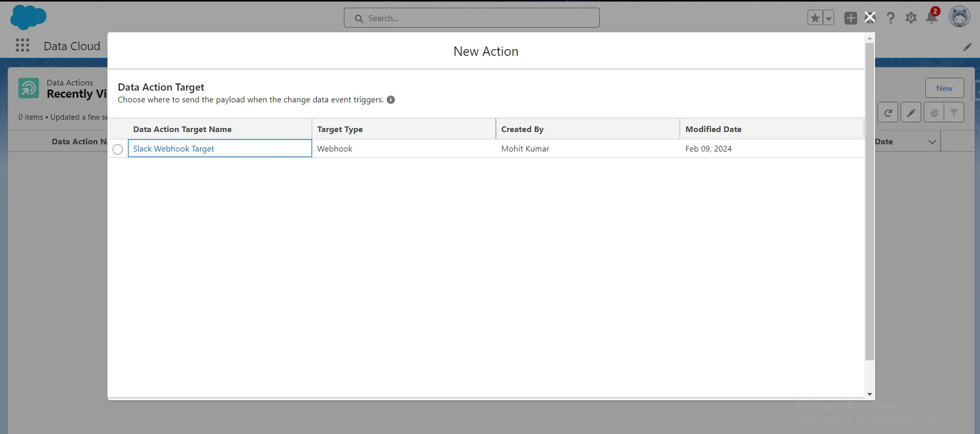Close the New Action dialog

pos(869,17)
